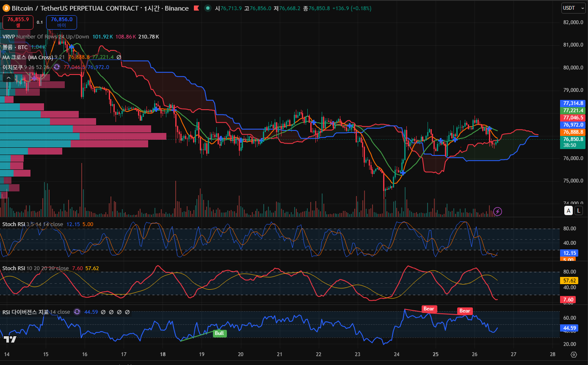Screen dimensions: 588x365
Task: Select the RSI 다이버전스 지표 legend
Action: (x=25, y=312)
